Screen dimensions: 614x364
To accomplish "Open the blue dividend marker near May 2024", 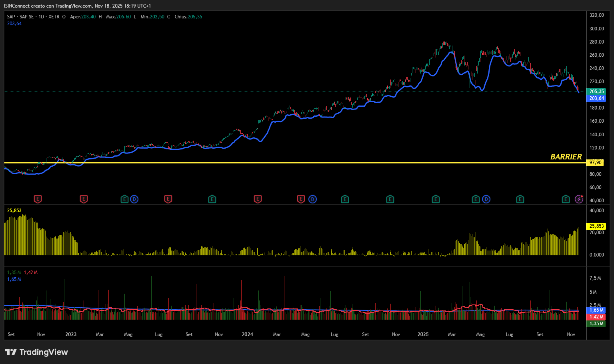I will click(312, 199).
